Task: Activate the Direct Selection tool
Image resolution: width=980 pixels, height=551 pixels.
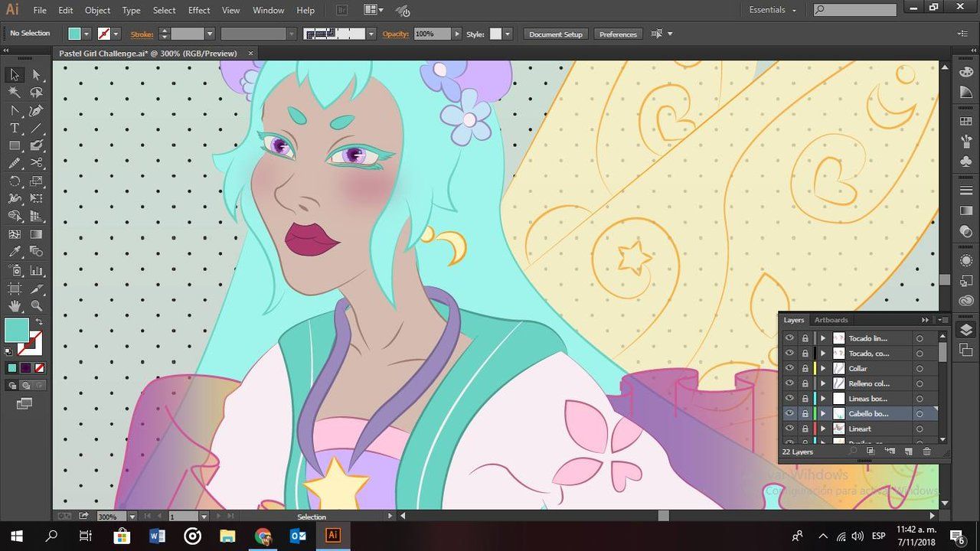Action: [36, 75]
